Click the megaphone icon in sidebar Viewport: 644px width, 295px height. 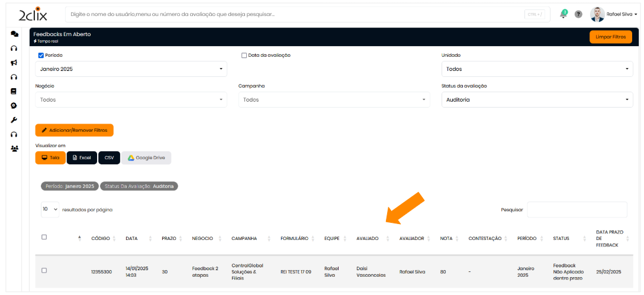click(x=14, y=63)
